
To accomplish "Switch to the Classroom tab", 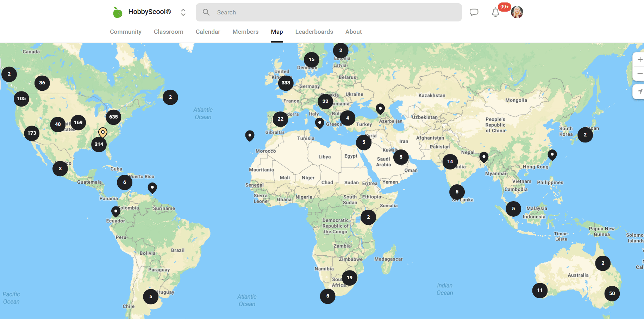I will point(168,32).
